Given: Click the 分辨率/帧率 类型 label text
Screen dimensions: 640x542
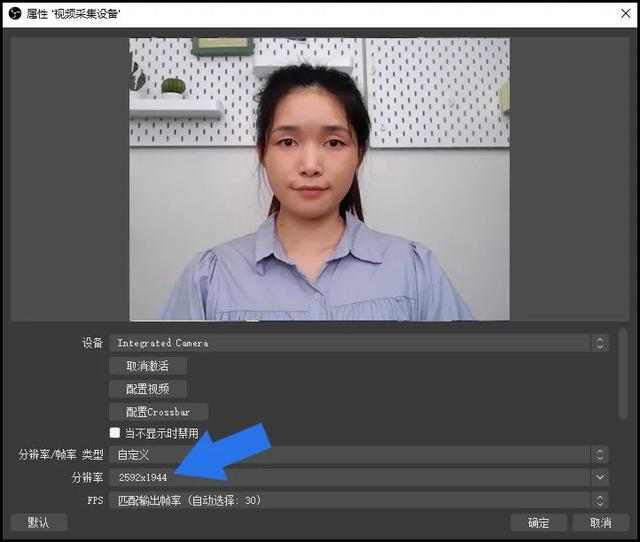Looking at the screenshot, I should (x=60, y=455).
